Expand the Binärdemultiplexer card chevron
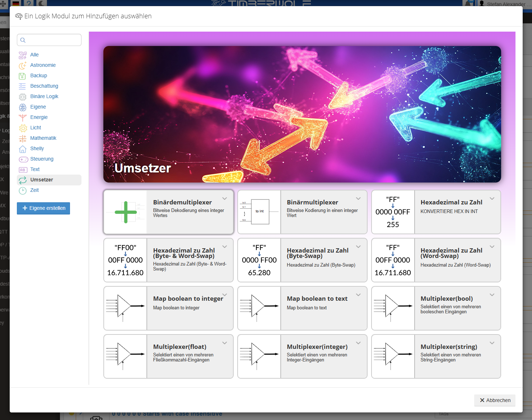 pyautogui.click(x=224, y=199)
